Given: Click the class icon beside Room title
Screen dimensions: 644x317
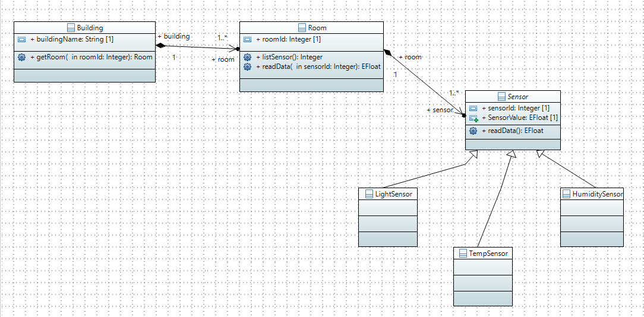Looking at the screenshot, I should click(302, 28).
